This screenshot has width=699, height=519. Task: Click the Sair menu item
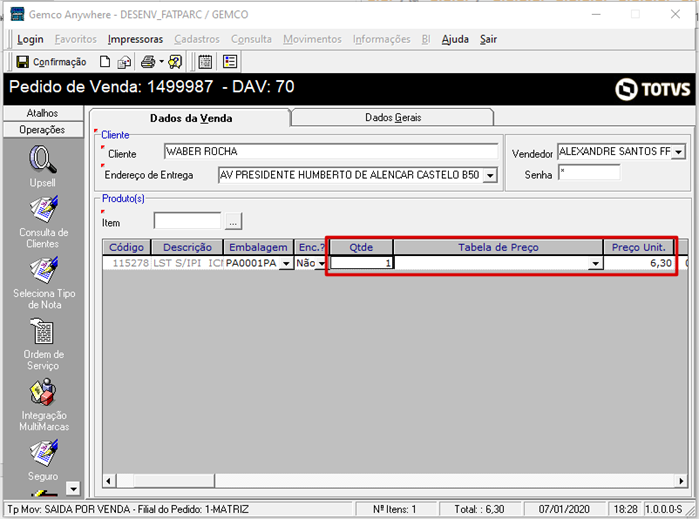pyautogui.click(x=488, y=39)
